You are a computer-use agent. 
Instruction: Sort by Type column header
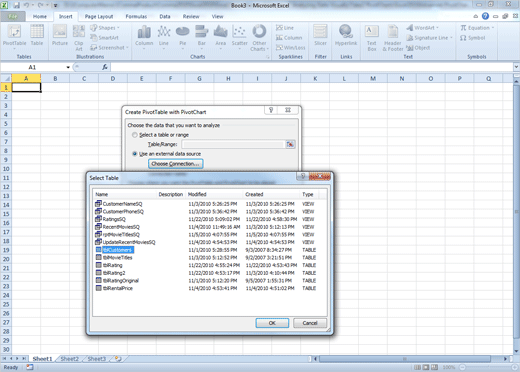[x=307, y=194]
